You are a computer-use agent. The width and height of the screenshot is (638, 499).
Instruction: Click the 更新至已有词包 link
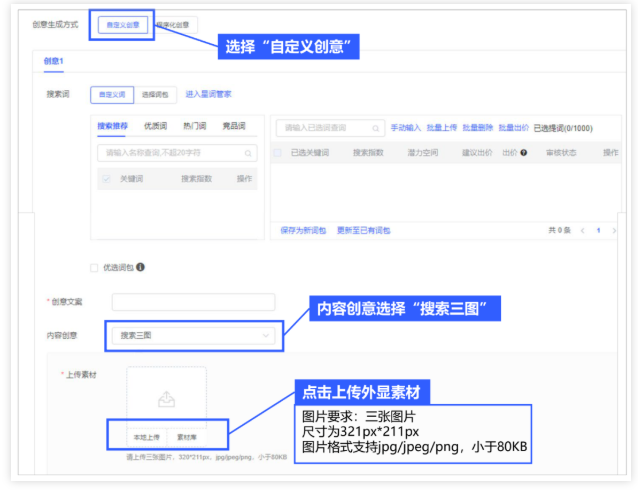point(364,231)
